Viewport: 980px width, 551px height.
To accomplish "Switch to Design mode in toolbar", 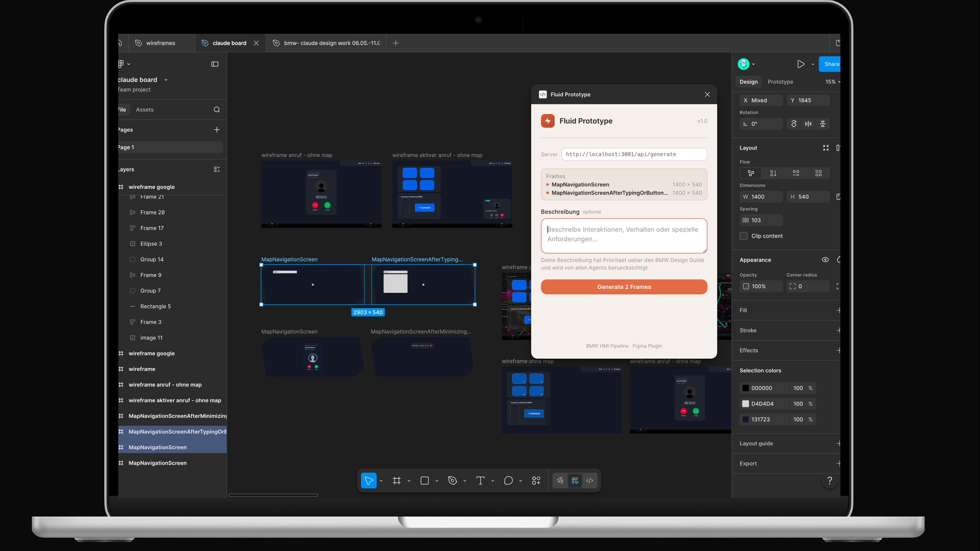I will [x=575, y=481].
